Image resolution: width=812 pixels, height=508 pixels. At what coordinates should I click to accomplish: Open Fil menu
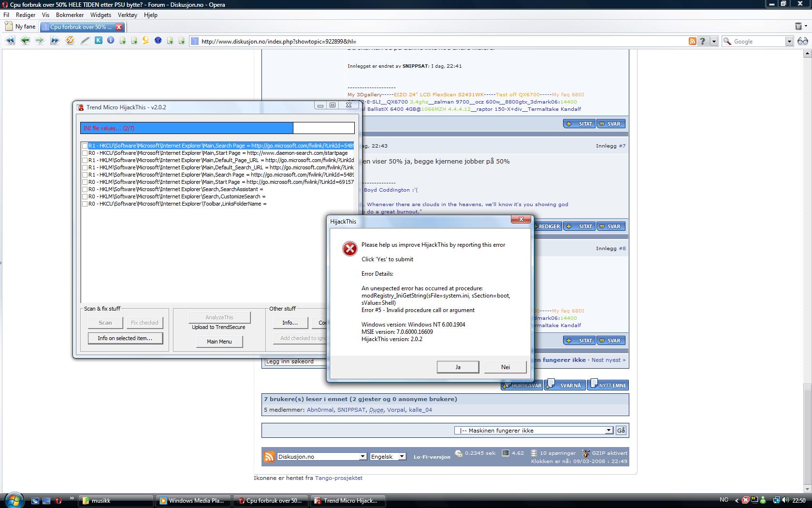(x=6, y=15)
